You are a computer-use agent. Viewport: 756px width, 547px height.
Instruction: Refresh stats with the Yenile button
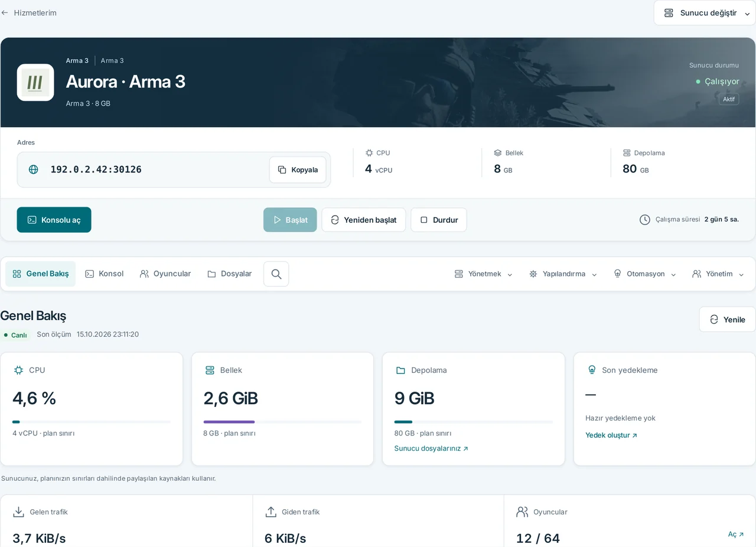pyautogui.click(x=727, y=320)
